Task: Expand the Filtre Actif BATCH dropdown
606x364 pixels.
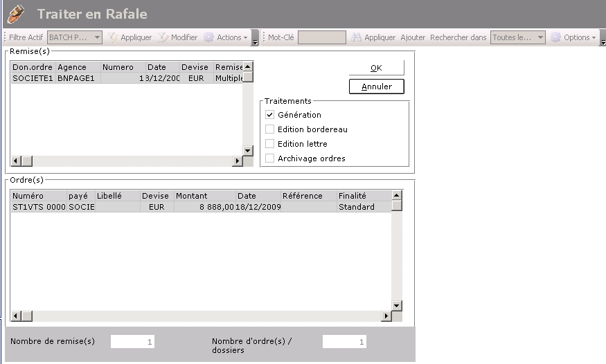Action: pos(97,37)
